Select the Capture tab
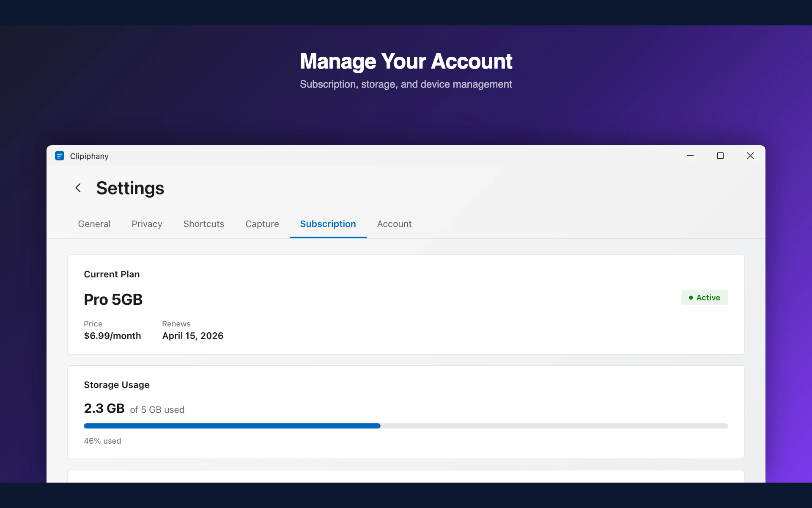Image resolution: width=812 pixels, height=508 pixels. (262, 224)
